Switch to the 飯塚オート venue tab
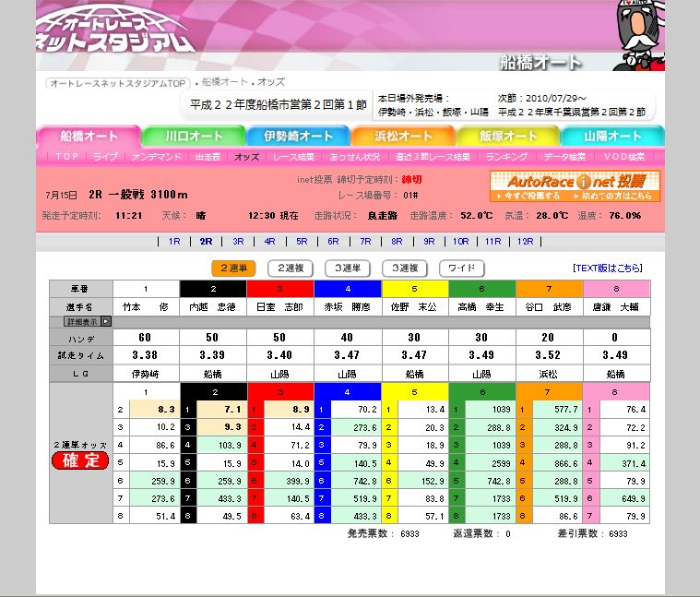The image size is (700, 597). click(x=508, y=137)
